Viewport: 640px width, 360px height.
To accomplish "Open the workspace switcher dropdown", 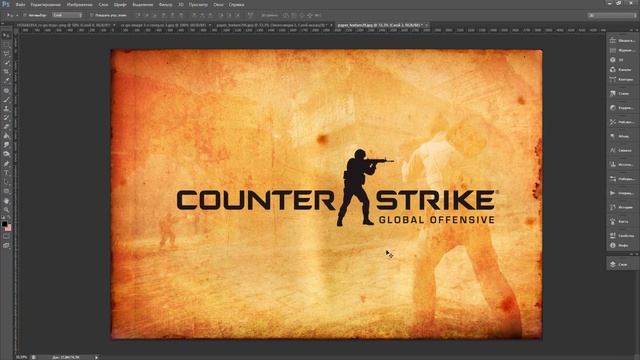I will pyautogui.click(x=611, y=15).
